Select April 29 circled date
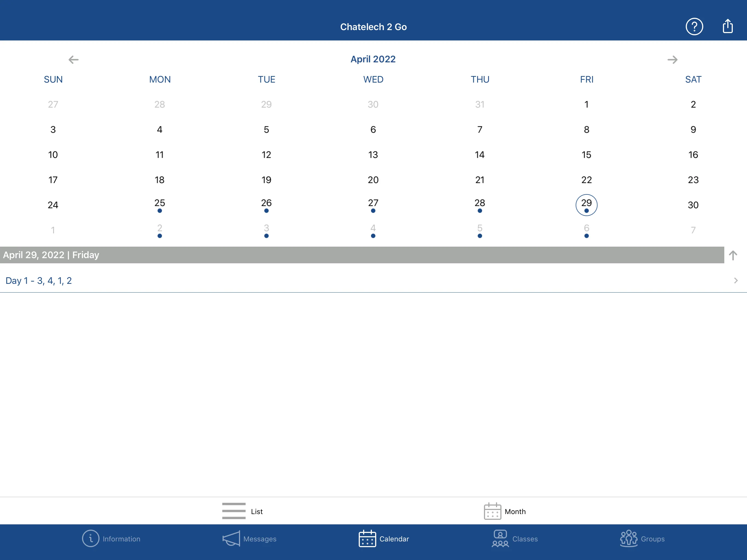Viewport: 747px width, 560px height. point(586,205)
